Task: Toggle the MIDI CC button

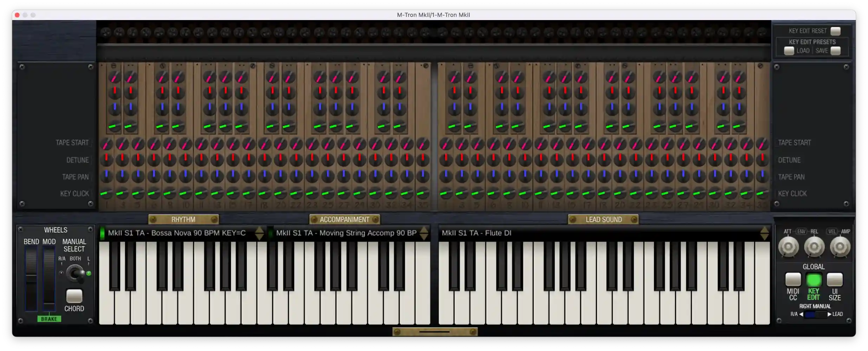Action: tap(793, 280)
